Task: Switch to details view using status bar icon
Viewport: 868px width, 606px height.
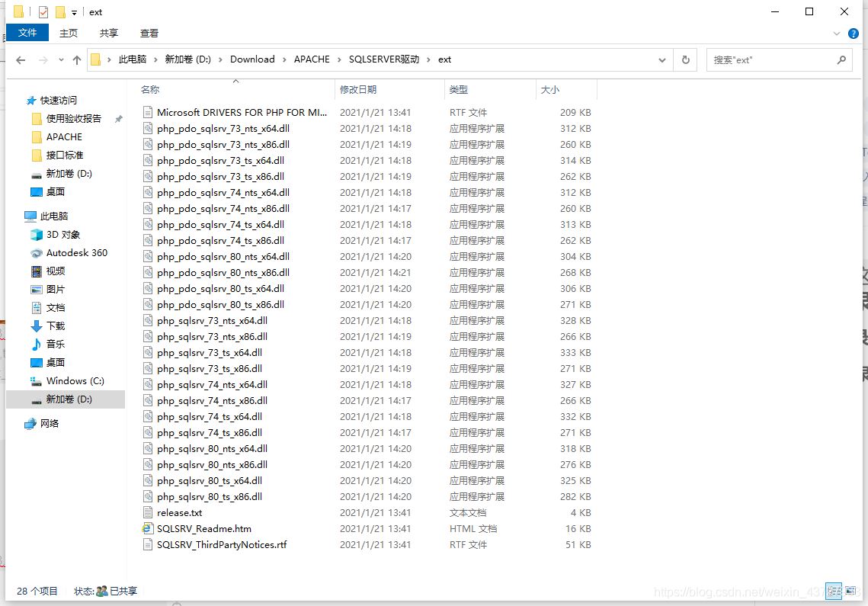Action: [x=834, y=591]
